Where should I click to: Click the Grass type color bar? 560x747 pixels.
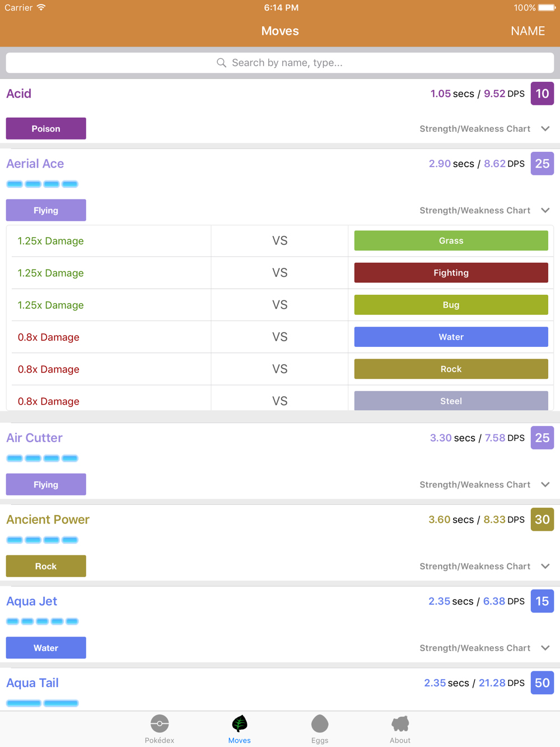(451, 240)
